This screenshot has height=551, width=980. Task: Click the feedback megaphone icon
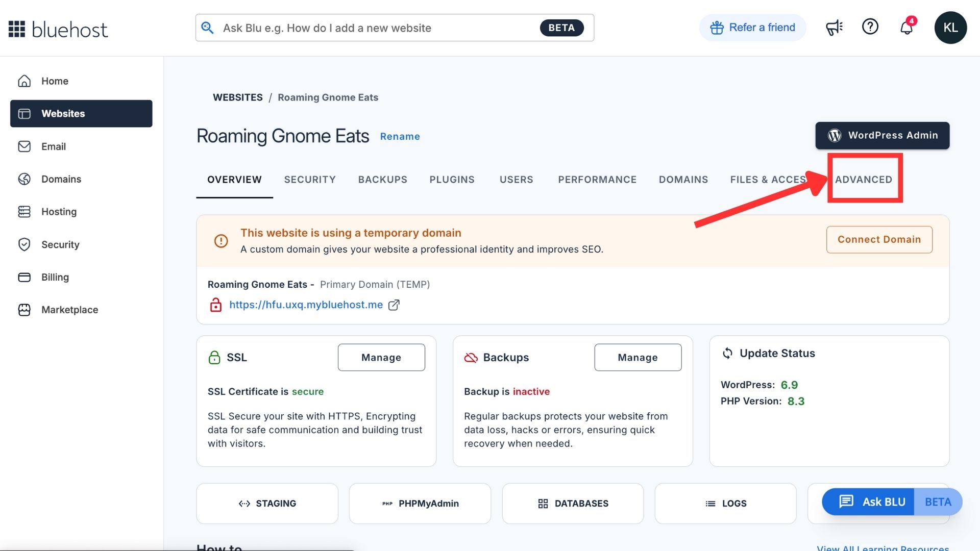pos(834,27)
